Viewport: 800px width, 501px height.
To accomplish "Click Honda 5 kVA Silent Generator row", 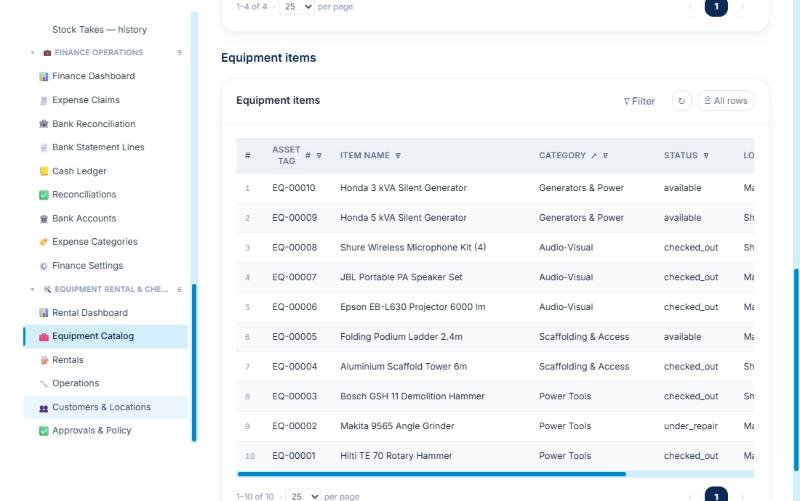I will tap(495, 218).
